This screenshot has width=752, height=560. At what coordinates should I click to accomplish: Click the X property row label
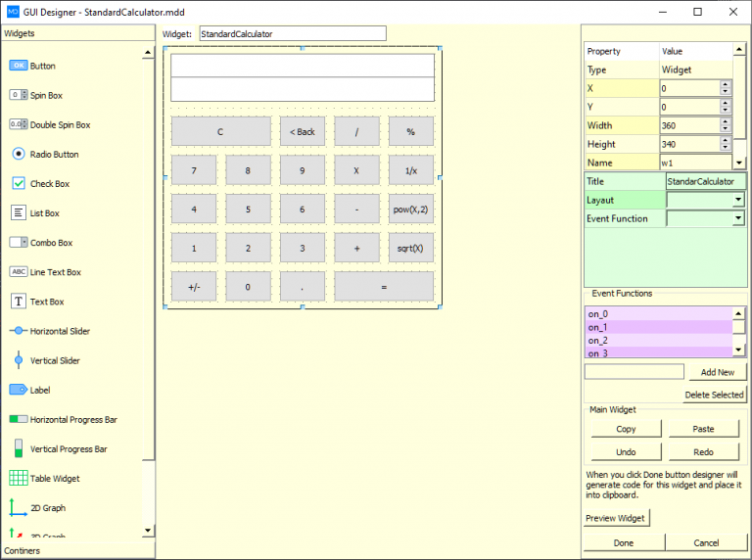click(x=622, y=88)
